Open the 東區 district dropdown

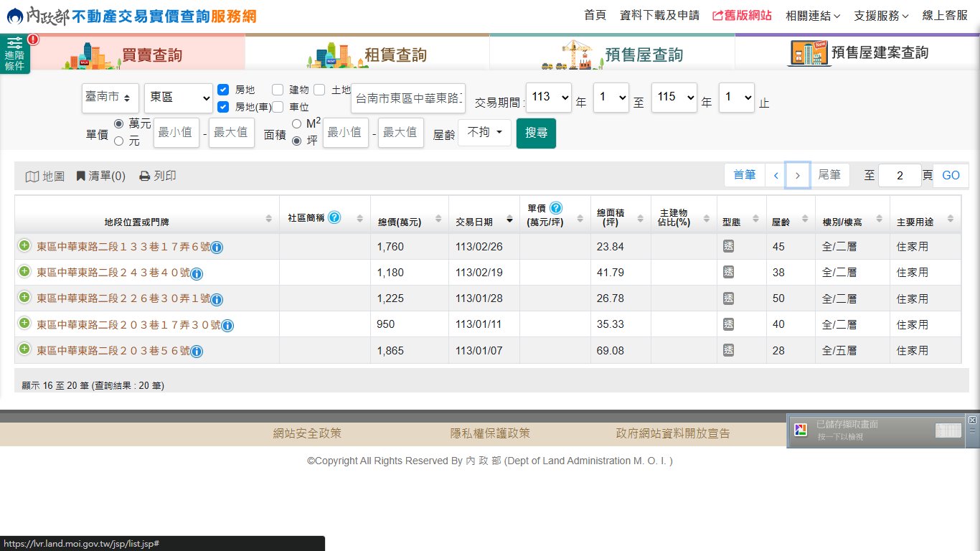(179, 98)
